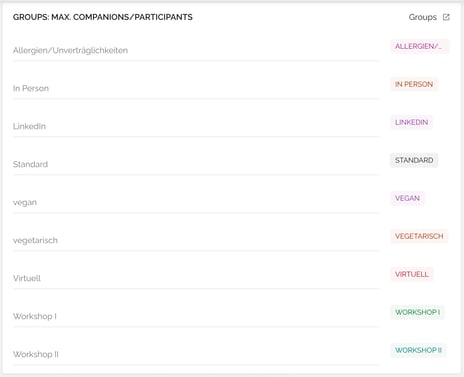Open the Groups external link icon
The width and height of the screenshot is (464, 377).
coord(446,17)
